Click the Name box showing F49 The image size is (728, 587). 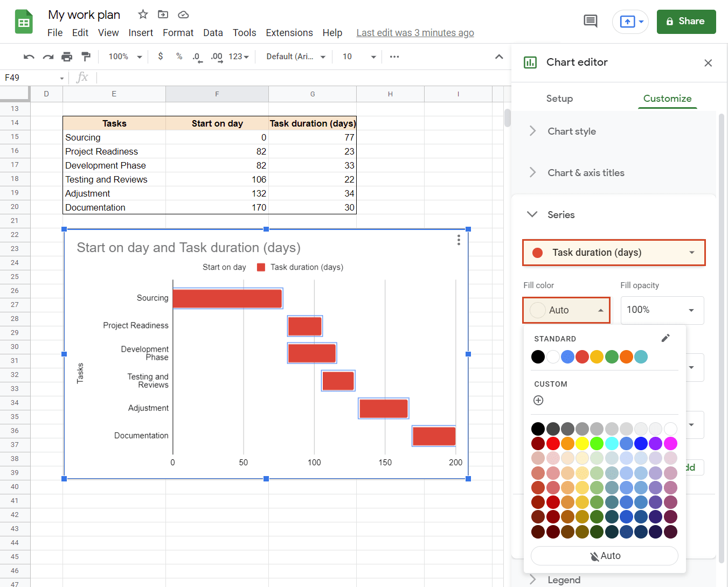(x=31, y=77)
